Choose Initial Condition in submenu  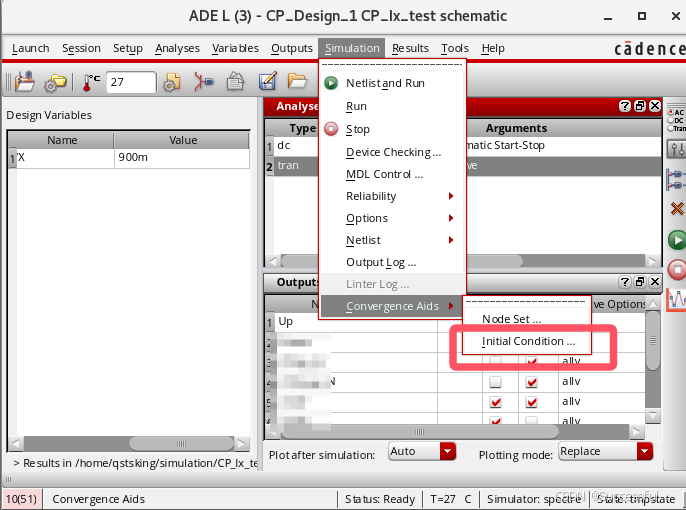(527, 341)
